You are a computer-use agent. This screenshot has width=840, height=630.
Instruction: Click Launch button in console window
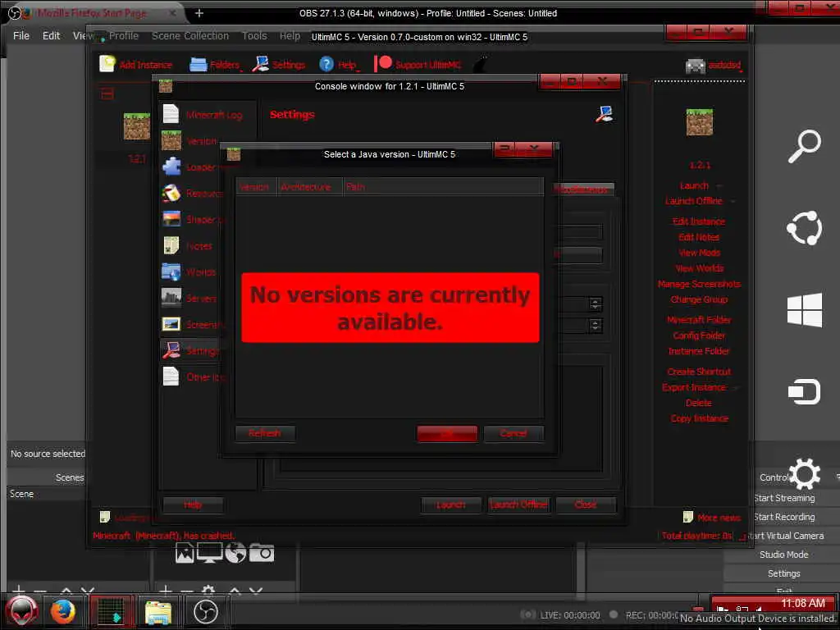[451, 504]
